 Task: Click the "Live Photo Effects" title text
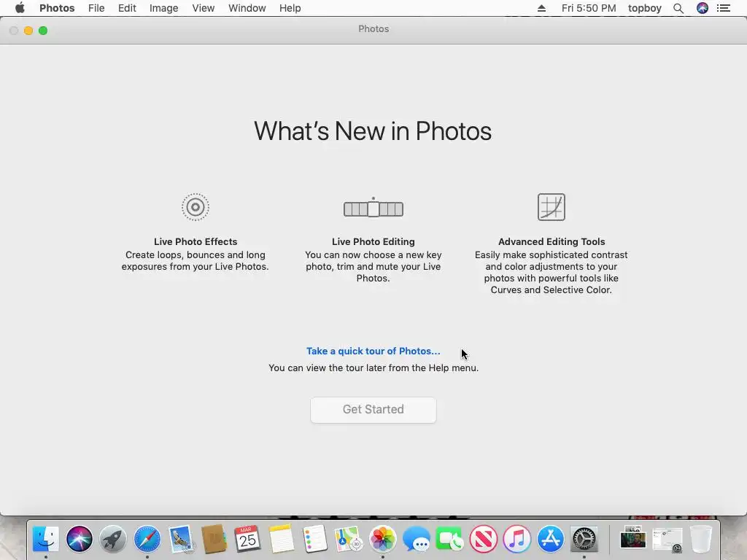196,241
